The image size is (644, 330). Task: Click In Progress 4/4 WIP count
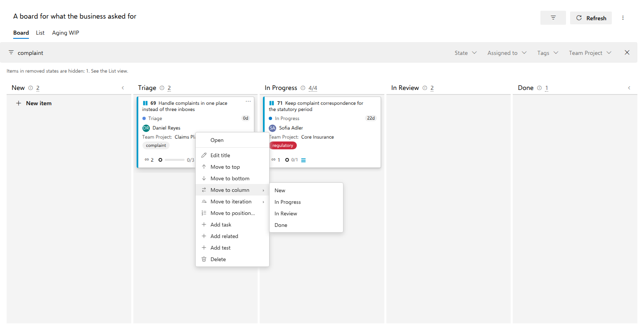pos(313,88)
